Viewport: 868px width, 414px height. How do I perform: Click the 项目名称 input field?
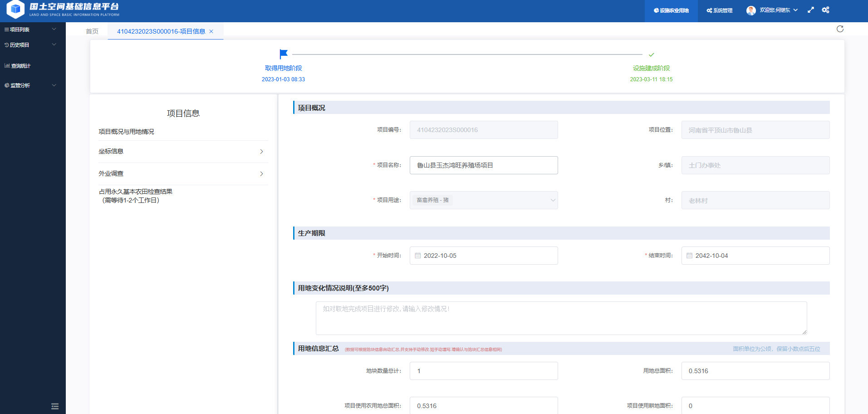click(484, 165)
